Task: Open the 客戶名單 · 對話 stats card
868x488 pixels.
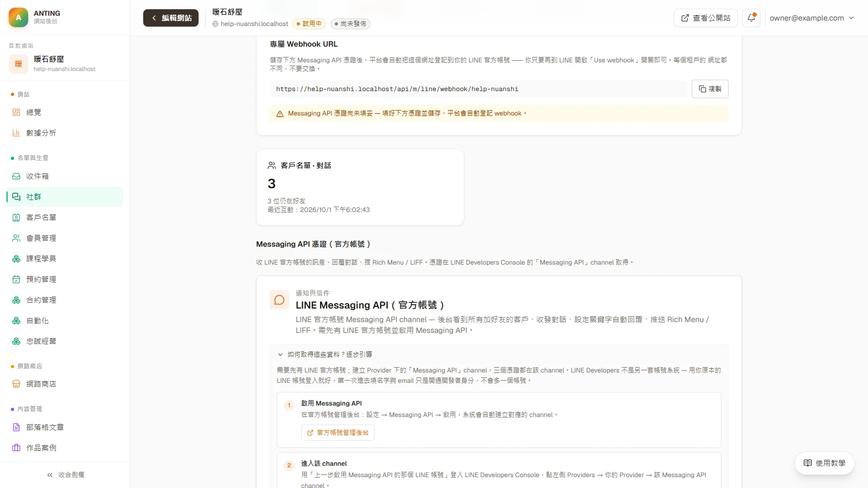Action: click(x=360, y=187)
